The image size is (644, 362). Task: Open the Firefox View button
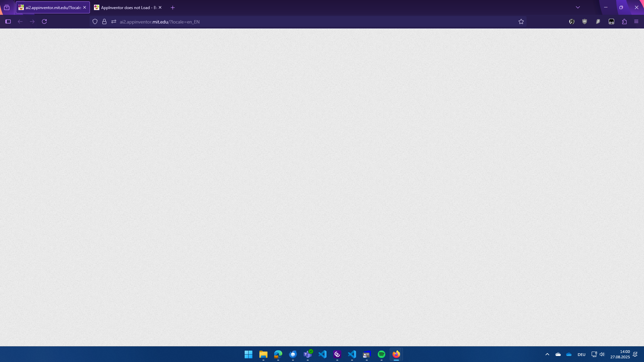7,7
